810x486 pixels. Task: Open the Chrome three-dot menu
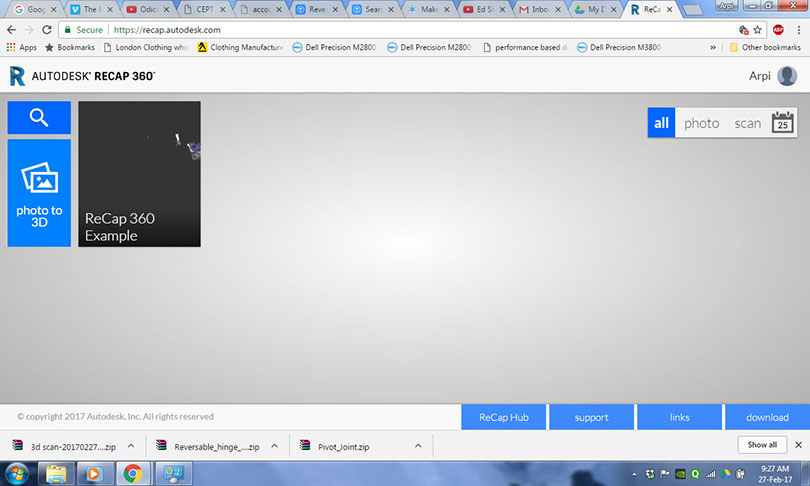pyautogui.click(x=799, y=30)
